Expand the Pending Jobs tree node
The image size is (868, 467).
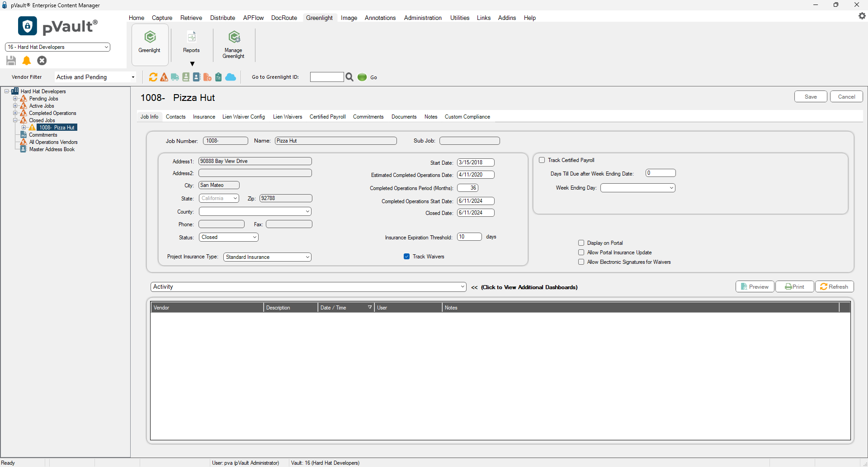pyautogui.click(x=15, y=99)
